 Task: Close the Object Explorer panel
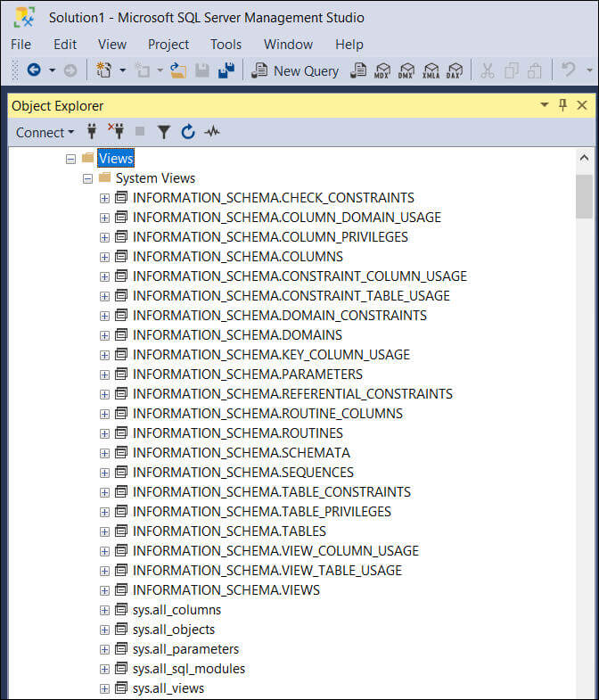[581, 105]
